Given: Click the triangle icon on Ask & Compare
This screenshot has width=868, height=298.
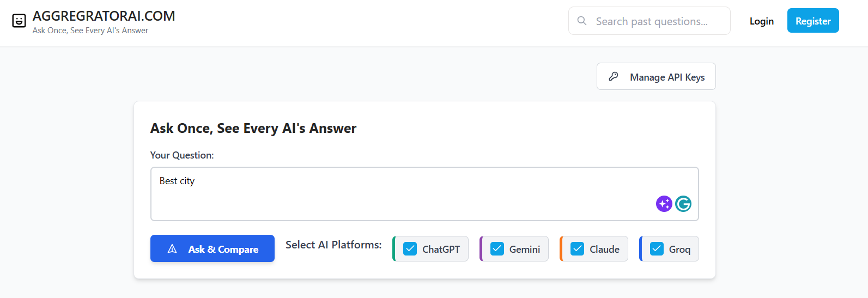Looking at the screenshot, I should (x=172, y=249).
